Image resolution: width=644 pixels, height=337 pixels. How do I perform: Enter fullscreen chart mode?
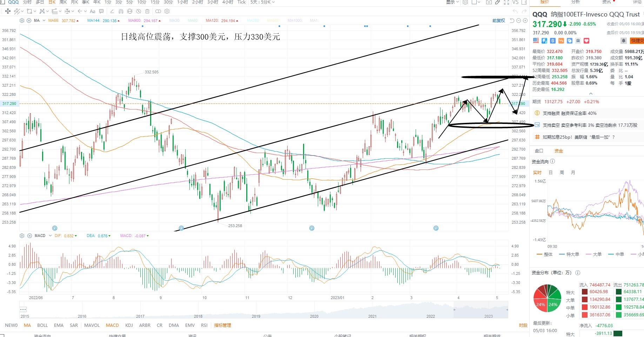pyautogui.click(x=507, y=2)
